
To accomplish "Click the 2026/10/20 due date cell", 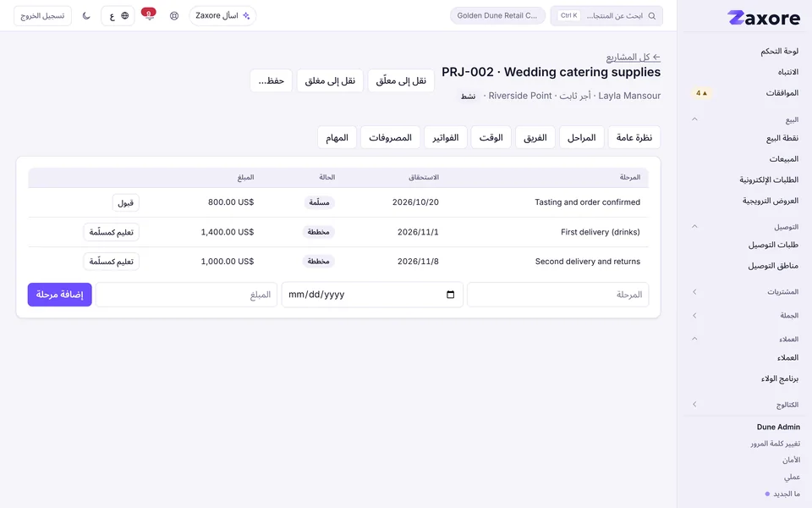I will tap(415, 202).
